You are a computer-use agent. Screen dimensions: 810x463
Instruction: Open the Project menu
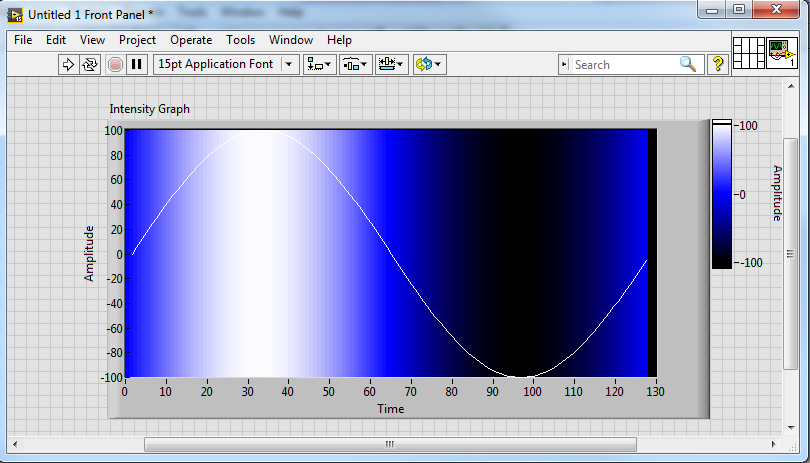click(137, 40)
